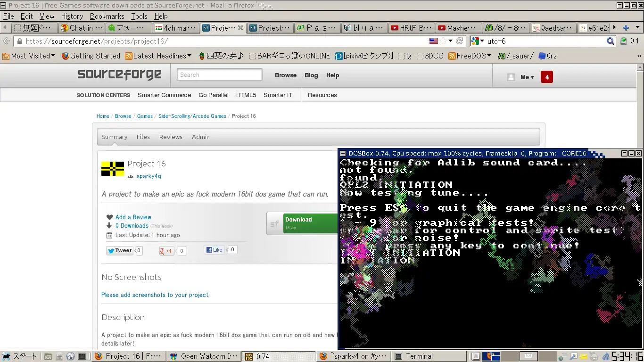Click the notification badge showing 4

pyautogui.click(x=547, y=77)
